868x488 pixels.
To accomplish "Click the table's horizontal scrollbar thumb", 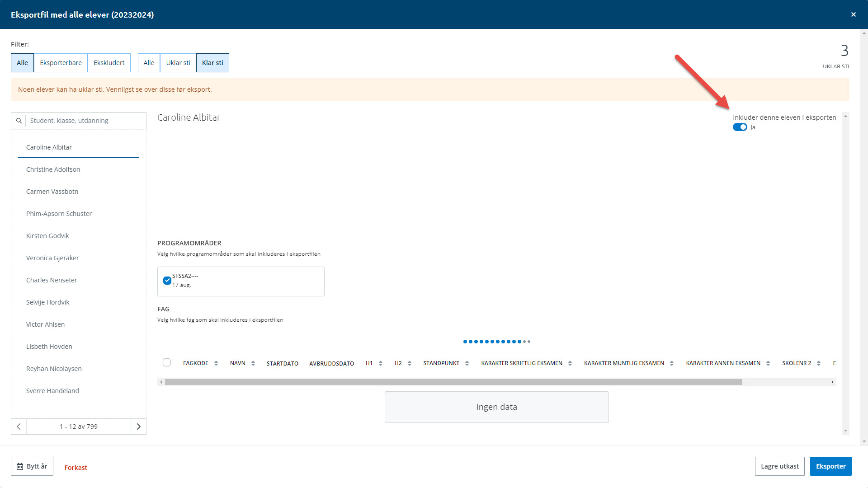I will 453,382.
